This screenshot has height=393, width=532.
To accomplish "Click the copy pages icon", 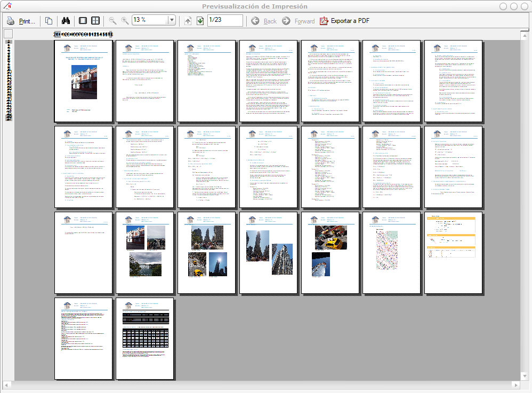I will pos(49,21).
